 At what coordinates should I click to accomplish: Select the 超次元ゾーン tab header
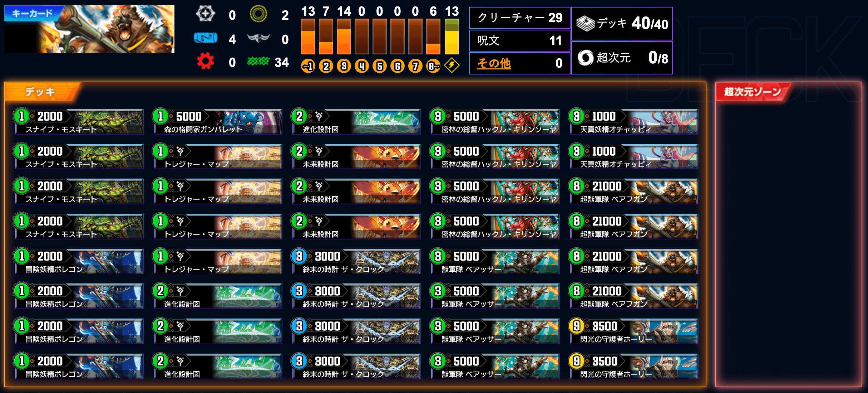[753, 92]
